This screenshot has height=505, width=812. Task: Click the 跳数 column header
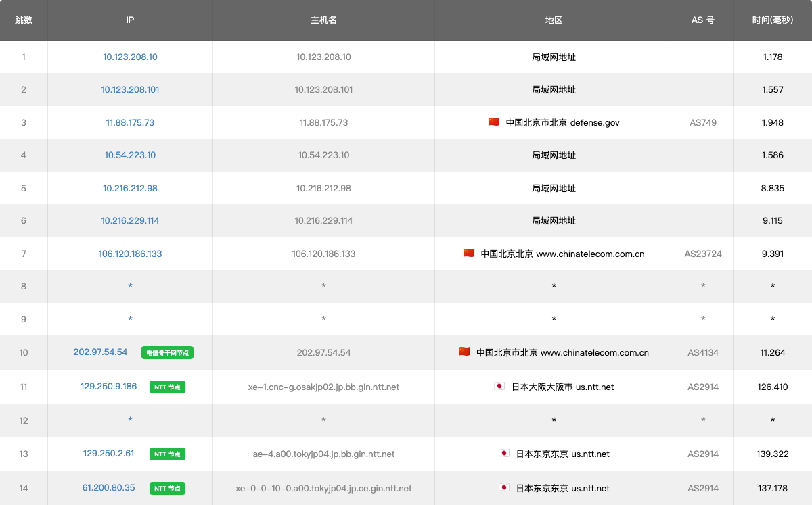tap(24, 20)
